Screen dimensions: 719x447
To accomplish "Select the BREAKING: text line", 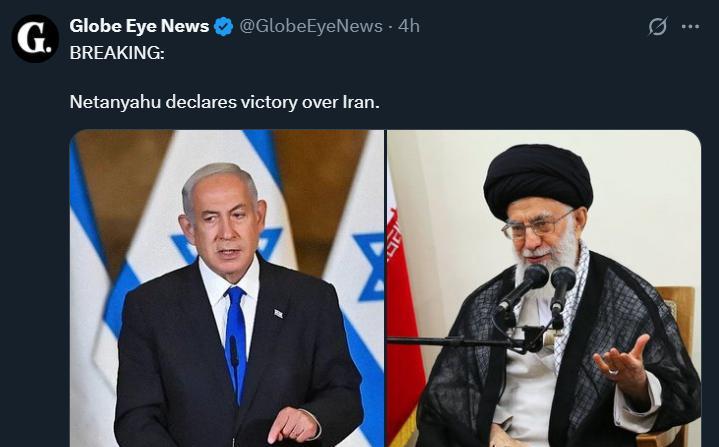I will point(117,53).
